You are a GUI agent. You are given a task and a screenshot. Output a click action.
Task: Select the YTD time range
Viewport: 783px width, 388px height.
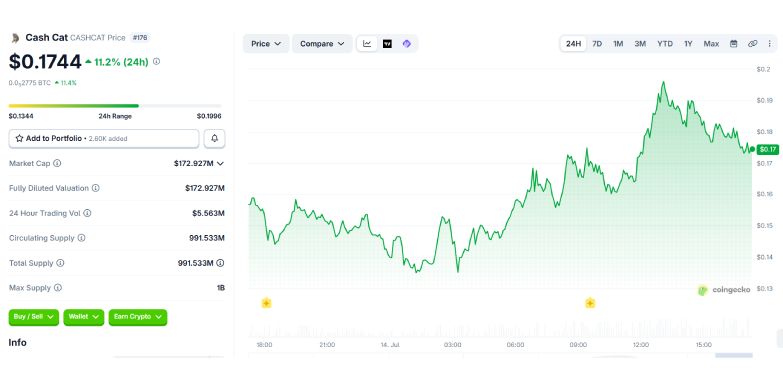click(x=665, y=44)
